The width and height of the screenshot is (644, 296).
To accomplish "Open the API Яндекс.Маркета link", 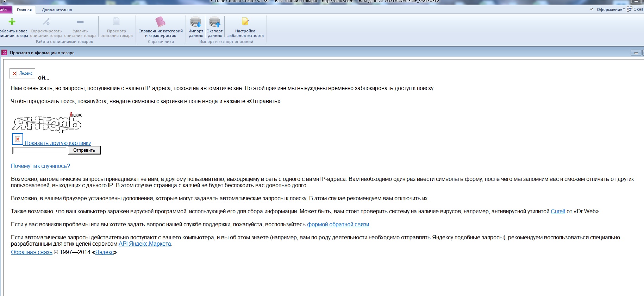I will pos(145,244).
